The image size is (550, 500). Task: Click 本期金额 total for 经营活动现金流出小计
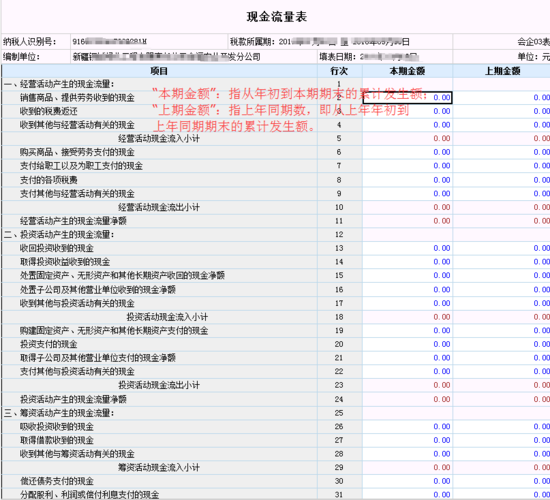click(x=407, y=207)
